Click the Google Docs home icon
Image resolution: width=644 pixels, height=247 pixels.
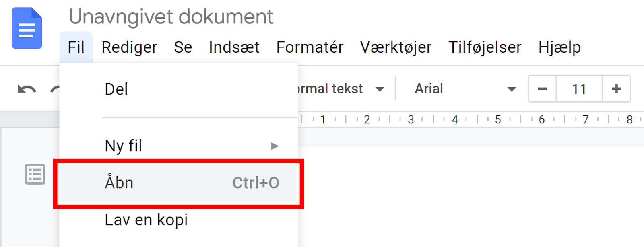[27, 29]
